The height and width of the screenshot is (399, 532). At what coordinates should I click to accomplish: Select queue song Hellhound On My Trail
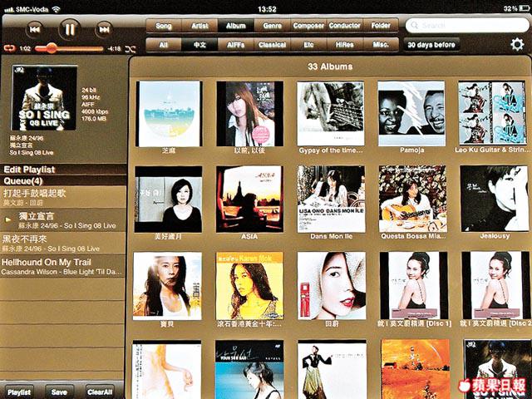click(x=63, y=266)
